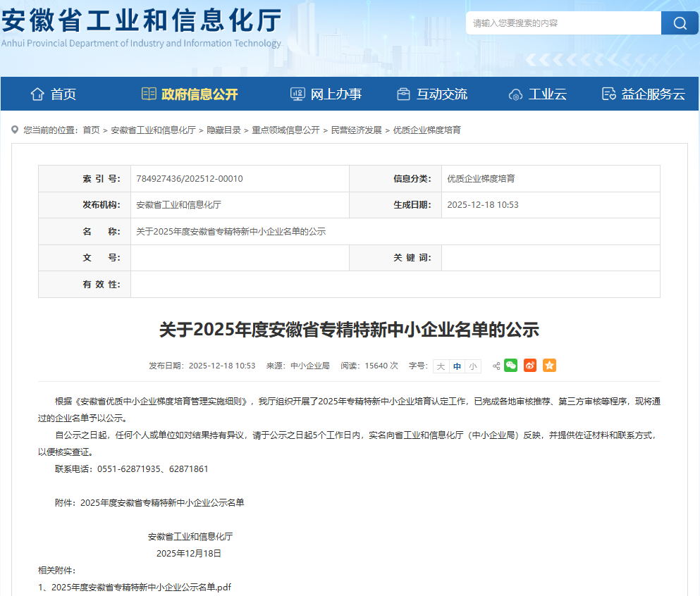
Task: Set font size to 小
Action: [x=473, y=366]
